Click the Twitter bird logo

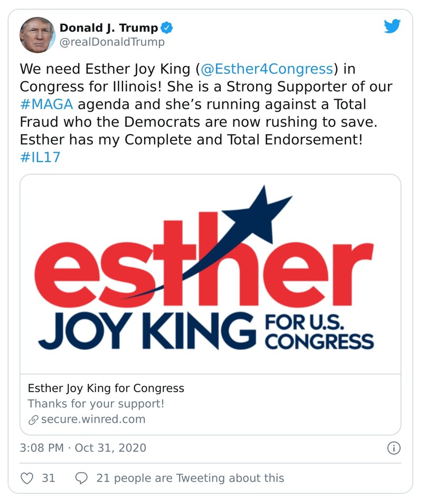coord(392,26)
